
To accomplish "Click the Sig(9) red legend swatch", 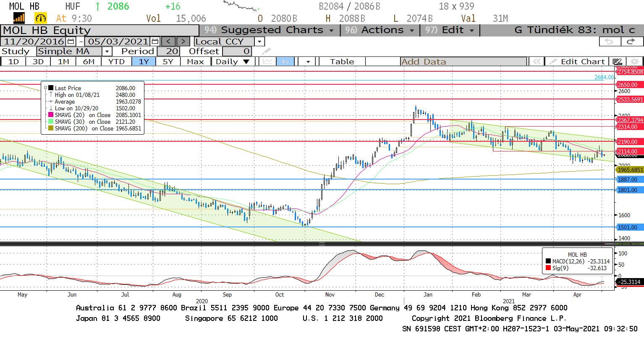I will point(548,268).
